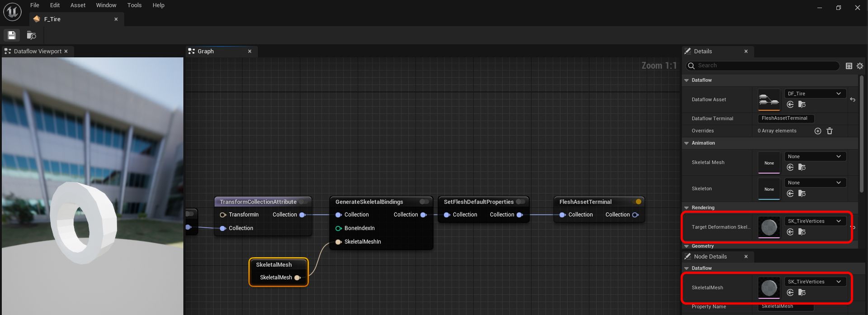Open the DF_Tire asset dropdown
Image resolution: width=868 pixels, height=315 pixels.
(815, 94)
